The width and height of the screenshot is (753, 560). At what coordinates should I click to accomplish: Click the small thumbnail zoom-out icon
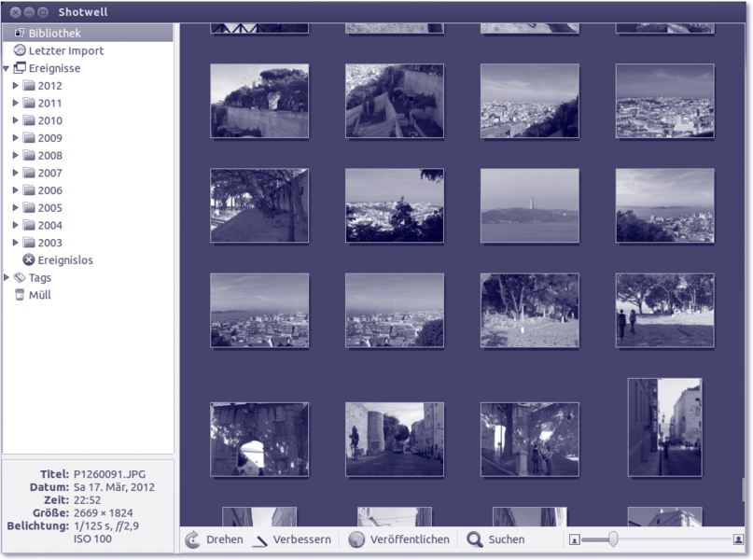574,539
